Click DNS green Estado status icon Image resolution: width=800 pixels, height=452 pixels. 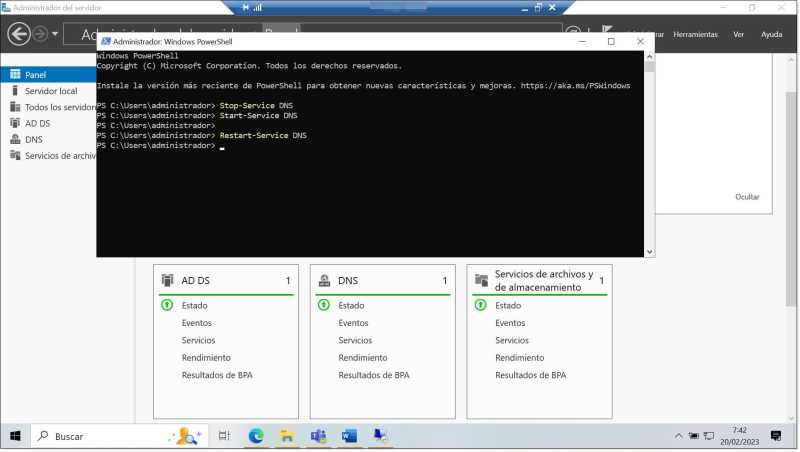coord(323,305)
